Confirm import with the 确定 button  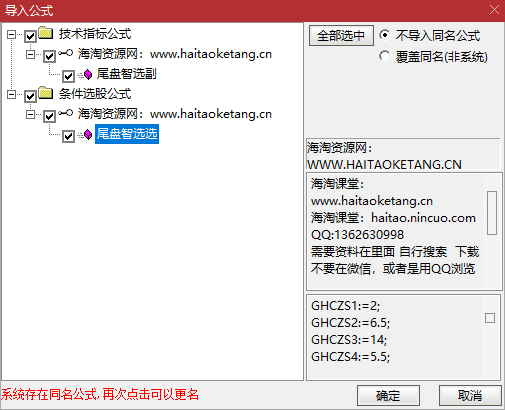point(388,396)
